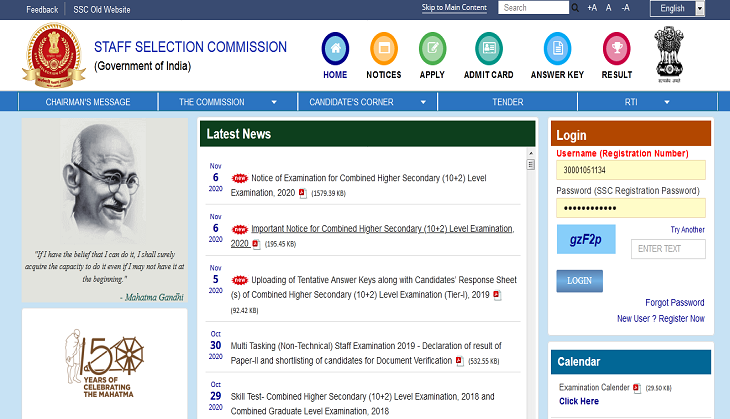This screenshot has height=419, width=730.
Task: Open the Notices icon
Action: click(384, 48)
